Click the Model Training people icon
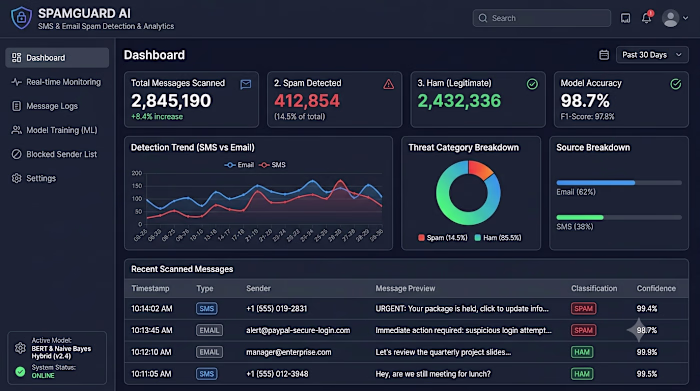Image resolution: width=700 pixels, height=391 pixels. click(x=17, y=130)
